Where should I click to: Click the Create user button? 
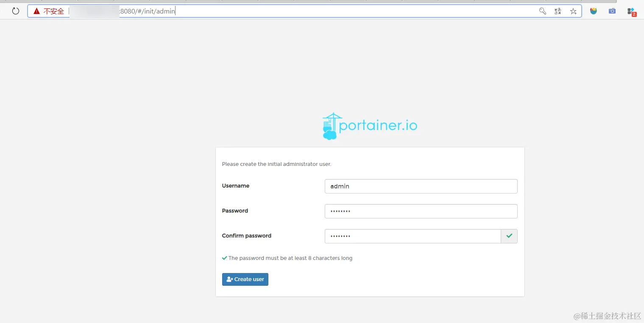[x=245, y=279]
